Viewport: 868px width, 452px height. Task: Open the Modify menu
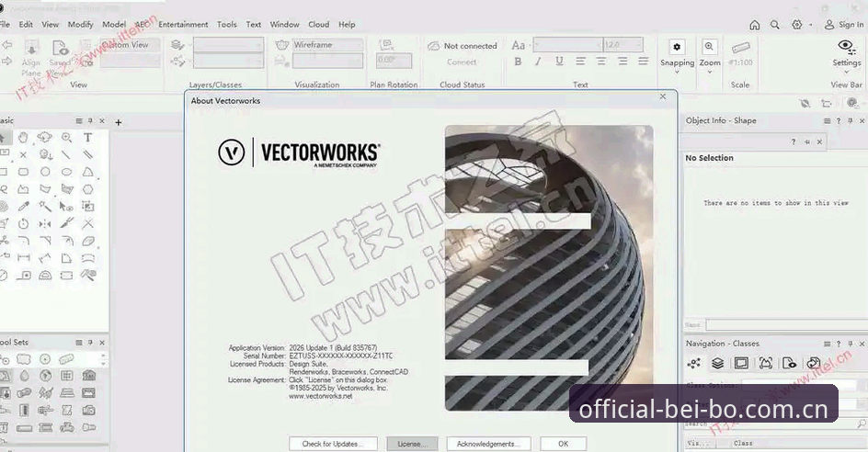(x=80, y=24)
